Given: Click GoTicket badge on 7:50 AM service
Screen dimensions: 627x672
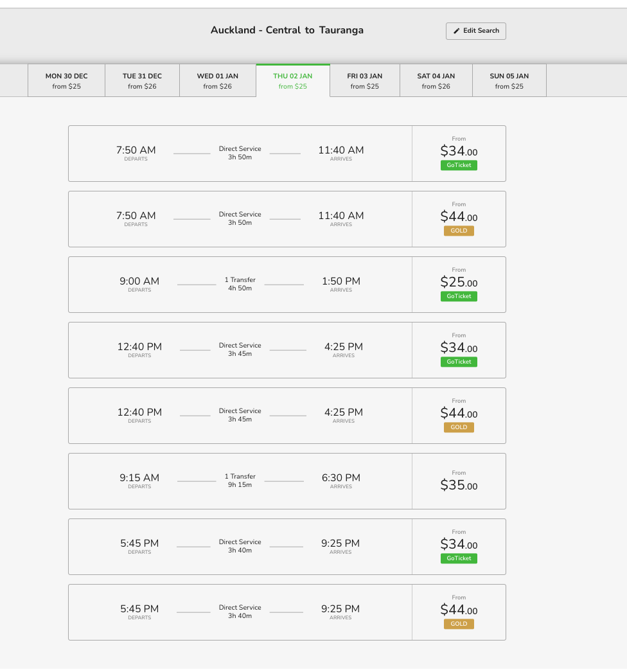Looking at the screenshot, I should tap(459, 165).
